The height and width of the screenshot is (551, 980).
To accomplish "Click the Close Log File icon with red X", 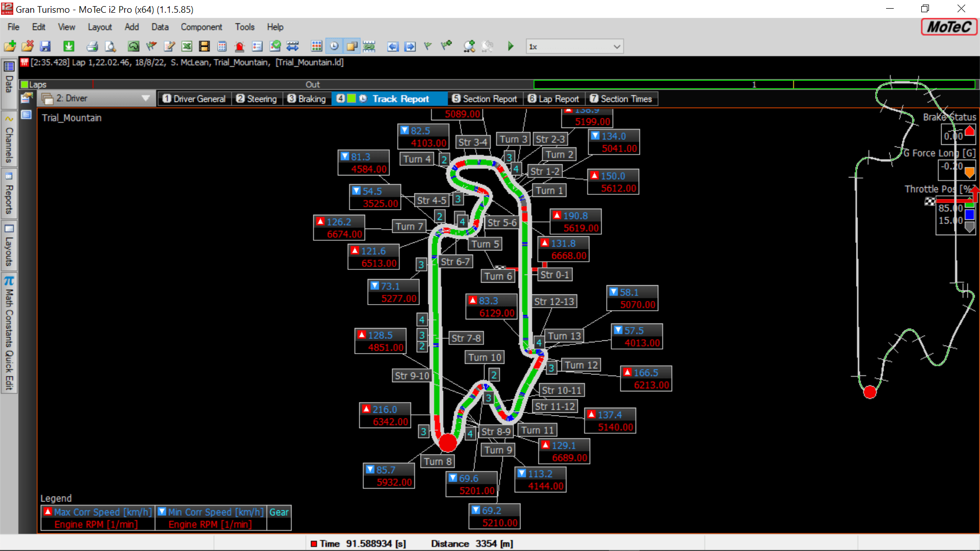I will [28, 46].
